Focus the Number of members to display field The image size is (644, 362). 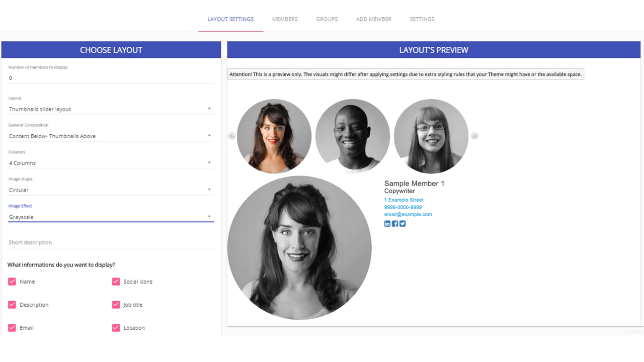click(111, 78)
